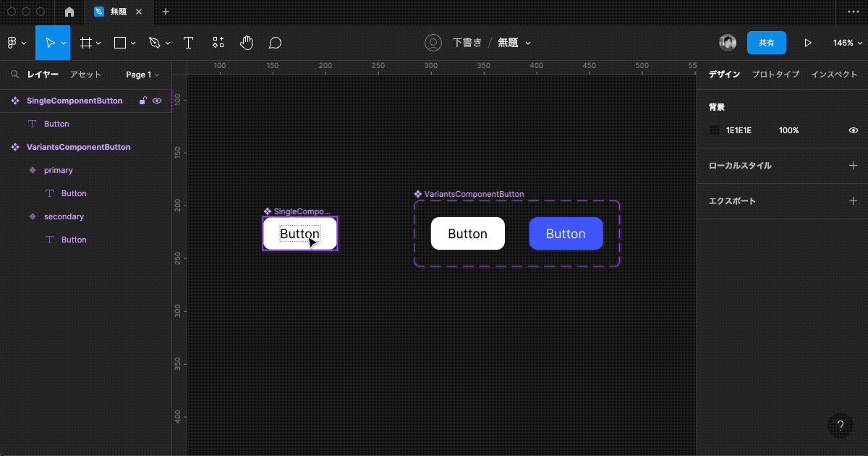The width and height of the screenshot is (868, 456).
Task: Hide the SingleComponentButton layer
Action: tap(157, 101)
